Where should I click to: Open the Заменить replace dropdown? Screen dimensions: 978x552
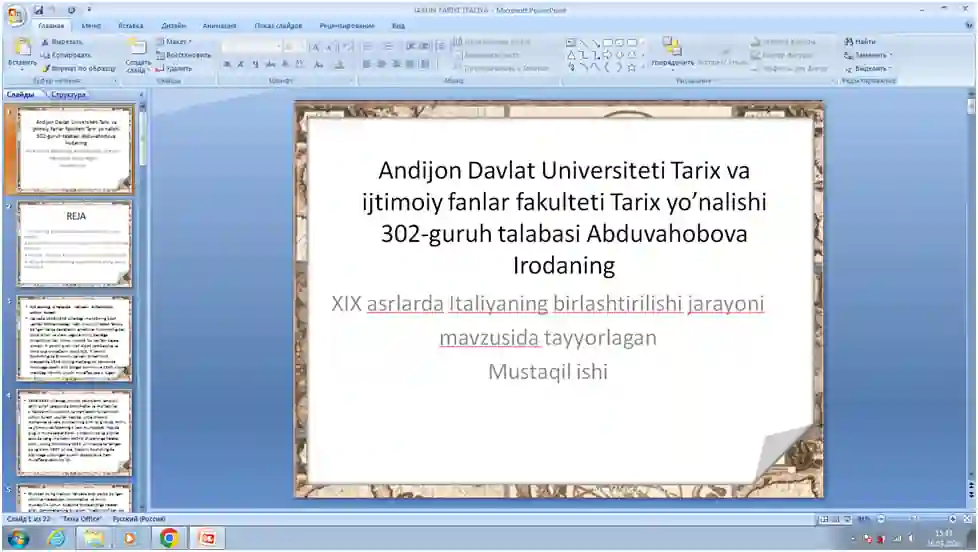pyautogui.click(x=869, y=55)
